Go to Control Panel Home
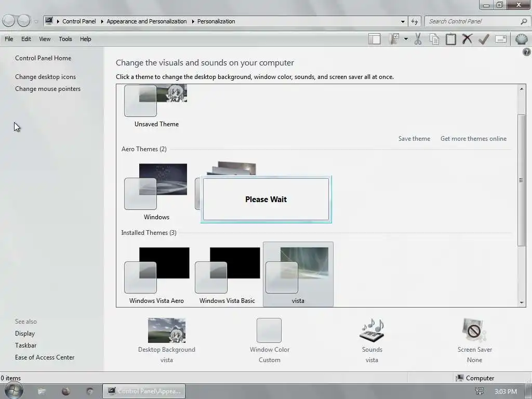532x399 pixels. click(x=43, y=58)
